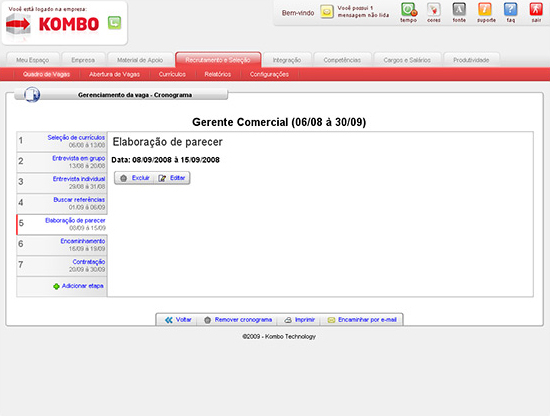Image resolution: width=550 pixels, height=416 pixels.
Task: Click the Imprimir print button
Action: (300, 320)
